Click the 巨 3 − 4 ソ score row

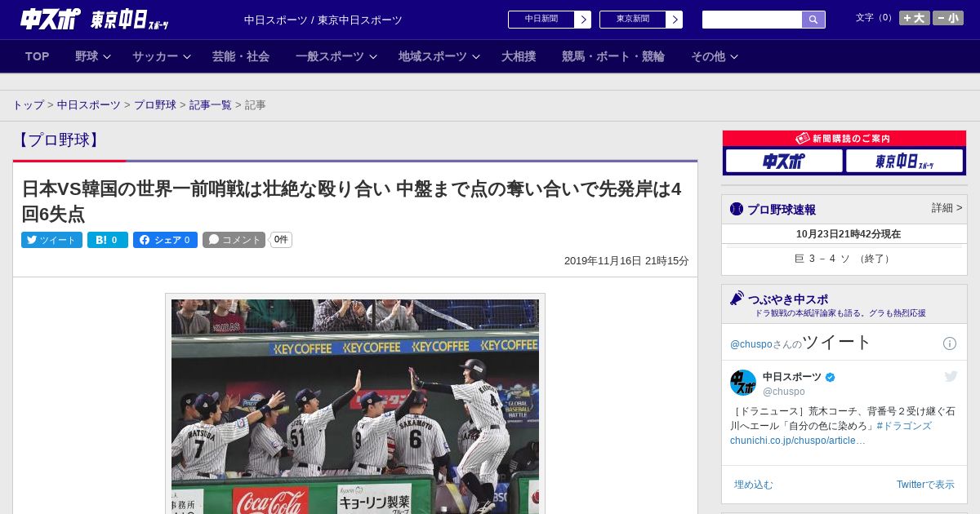click(x=844, y=259)
